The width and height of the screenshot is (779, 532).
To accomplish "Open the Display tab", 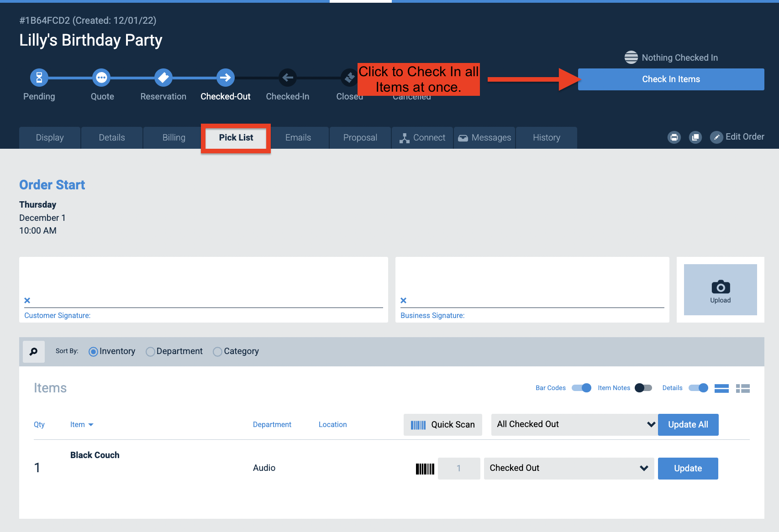I will tap(50, 138).
